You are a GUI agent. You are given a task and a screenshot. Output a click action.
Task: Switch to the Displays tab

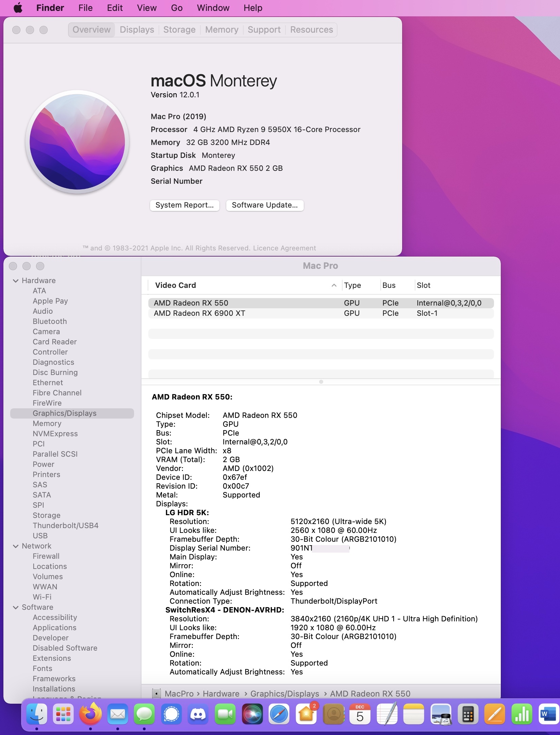pyautogui.click(x=137, y=30)
